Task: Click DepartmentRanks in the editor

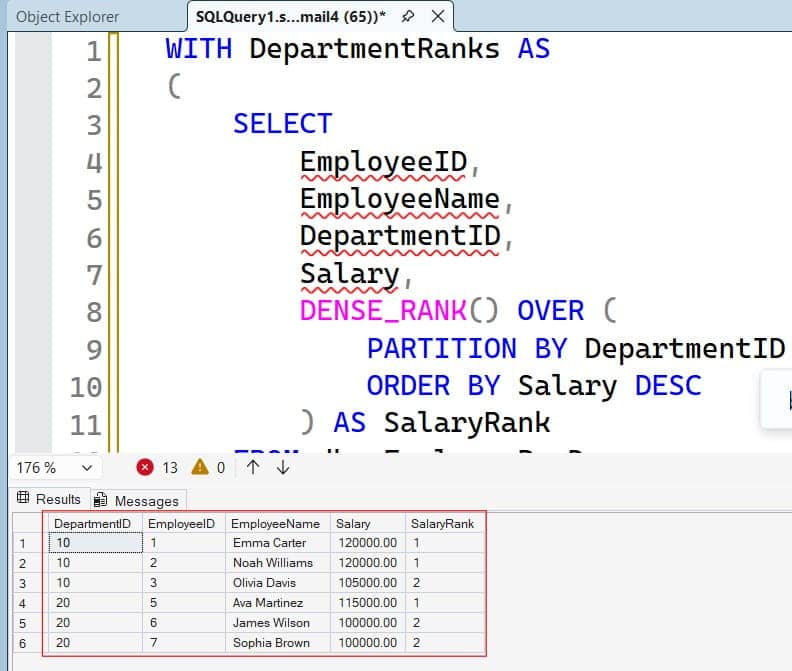Action: (374, 49)
